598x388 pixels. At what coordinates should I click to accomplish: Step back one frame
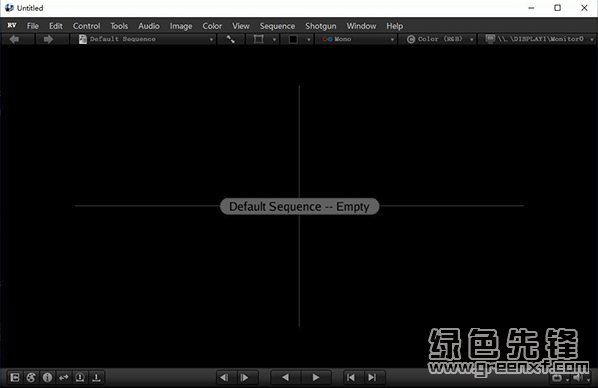[224, 377]
